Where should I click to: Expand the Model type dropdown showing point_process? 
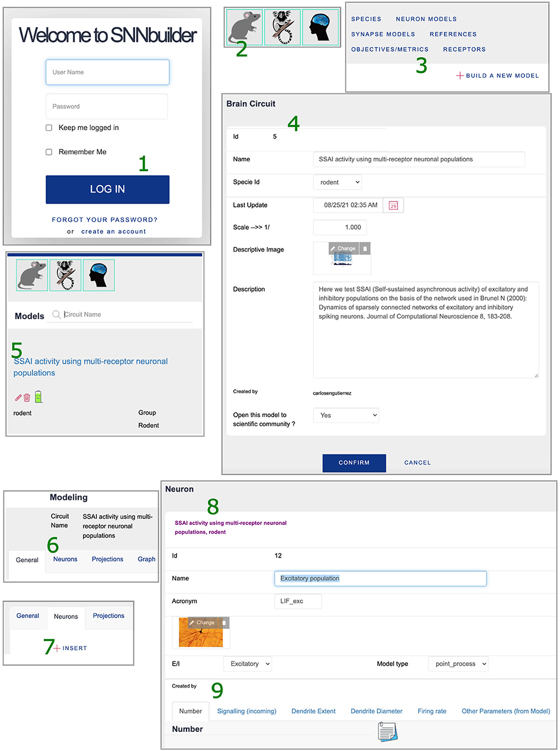(x=458, y=664)
